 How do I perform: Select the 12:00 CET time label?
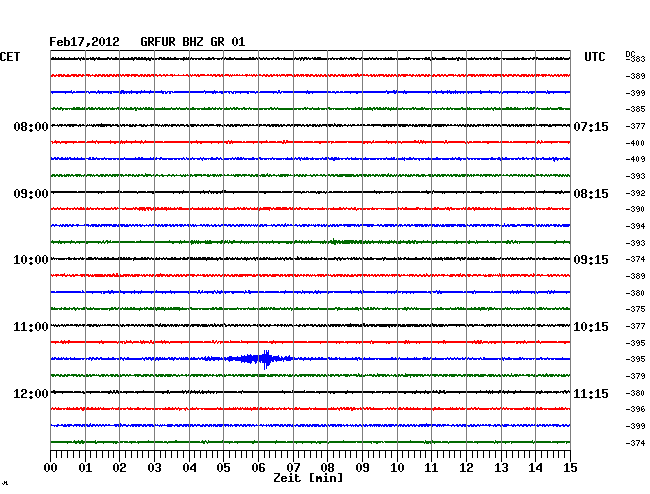[x=31, y=393]
